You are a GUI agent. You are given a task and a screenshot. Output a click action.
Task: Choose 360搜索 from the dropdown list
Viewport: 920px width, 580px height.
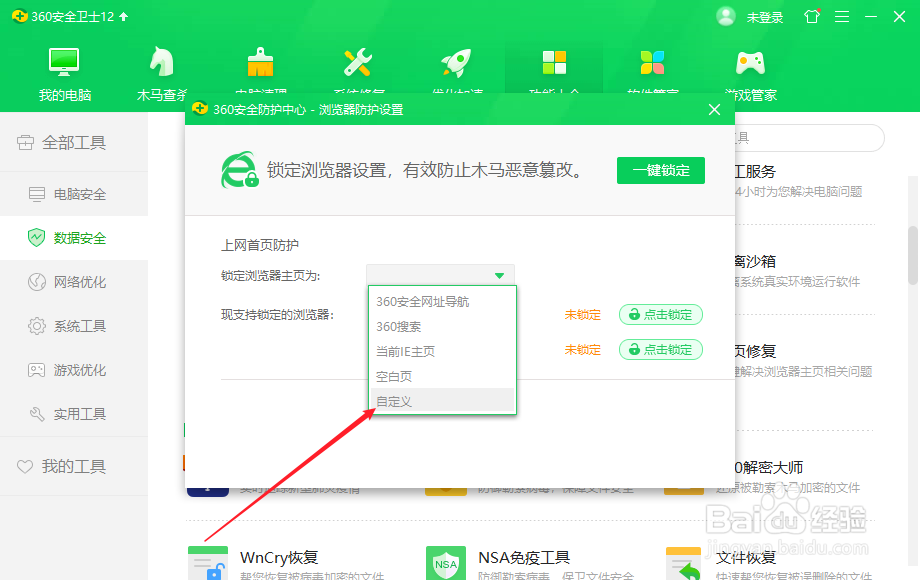pyautogui.click(x=442, y=327)
